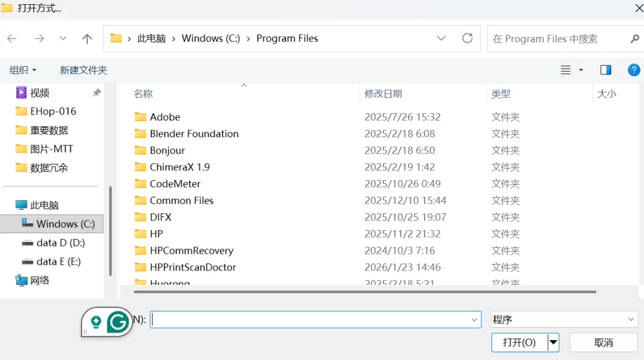
Task: Select the Blender Foundation folder icon
Action: click(140, 134)
